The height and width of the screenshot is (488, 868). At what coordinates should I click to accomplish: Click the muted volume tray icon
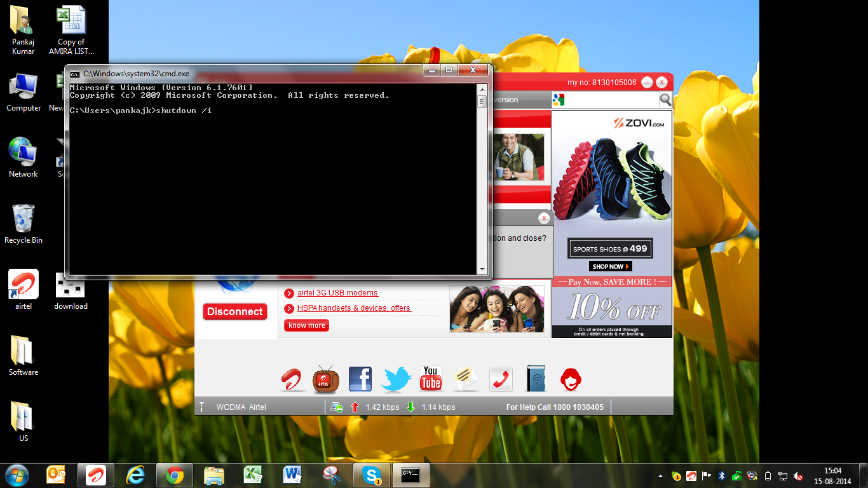[x=798, y=476]
